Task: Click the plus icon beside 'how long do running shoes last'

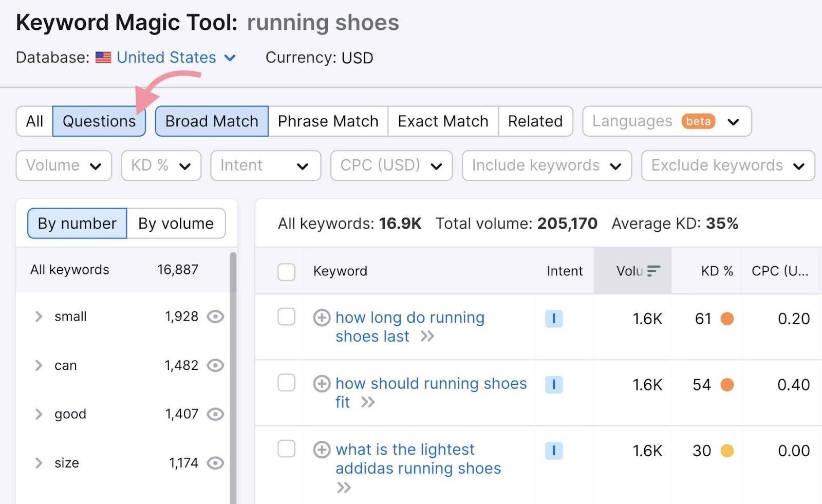Action: 322,318
